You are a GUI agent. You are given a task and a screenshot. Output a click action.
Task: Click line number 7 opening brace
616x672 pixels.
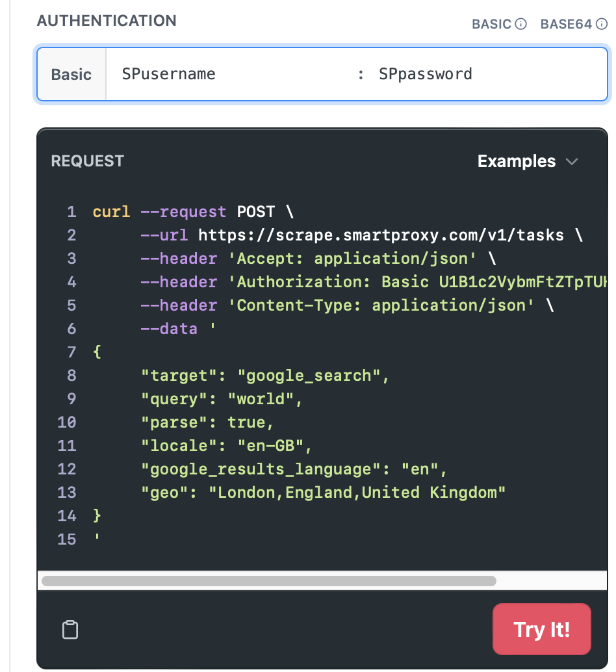click(x=97, y=352)
